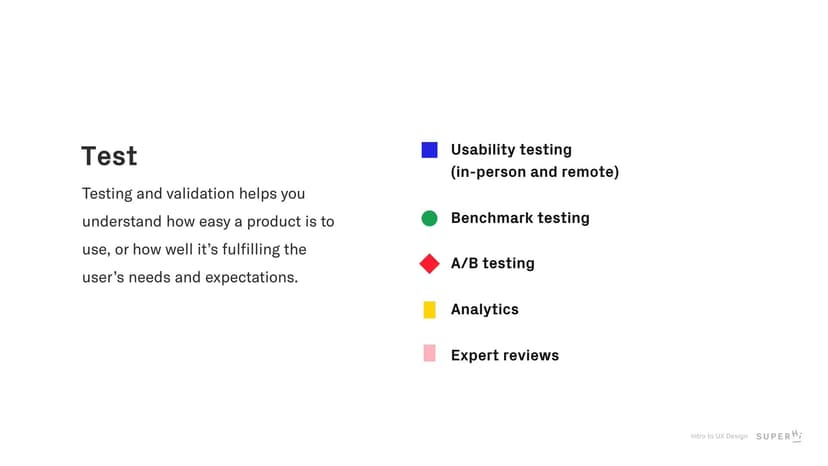Click the green circle beside Benchmark testing
The width and height of the screenshot is (828, 466).
coord(429,218)
